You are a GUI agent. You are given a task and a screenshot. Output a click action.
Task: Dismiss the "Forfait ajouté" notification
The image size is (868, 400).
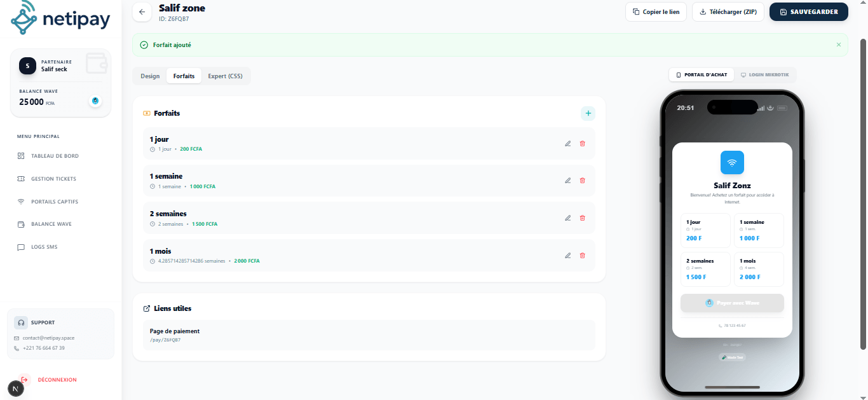pos(839,45)
